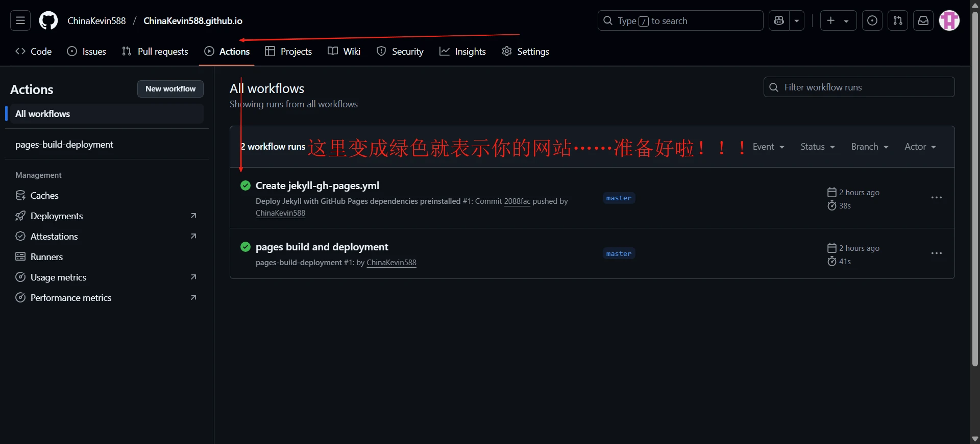Open the create new plus dropdown
The image size is (980, 444).
(838, 20)
